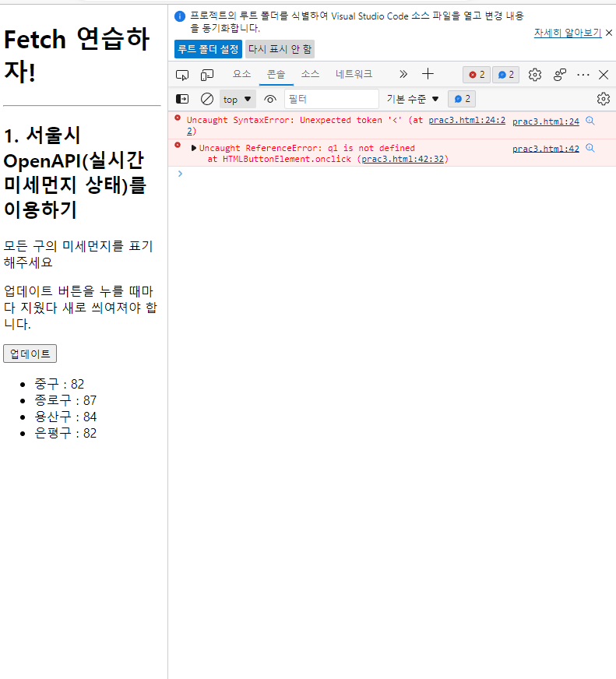Image resolution: width=616 pixels, height=679 pixels.
Task: Clear the console
Action: point(207,99)
